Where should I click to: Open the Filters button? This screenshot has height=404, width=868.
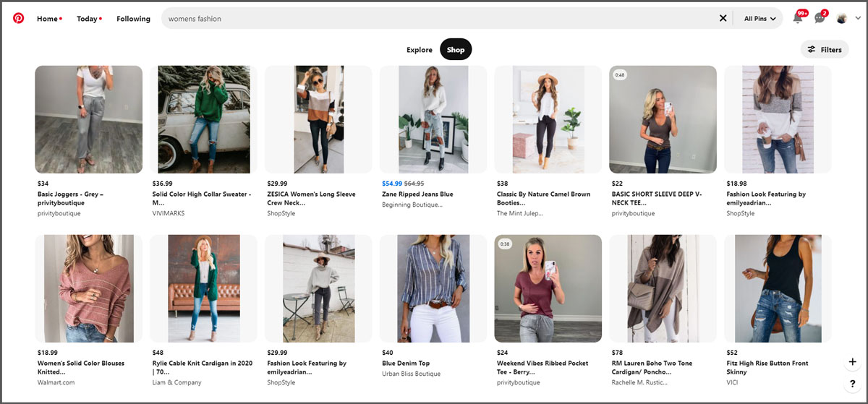[x=825, y=50]
